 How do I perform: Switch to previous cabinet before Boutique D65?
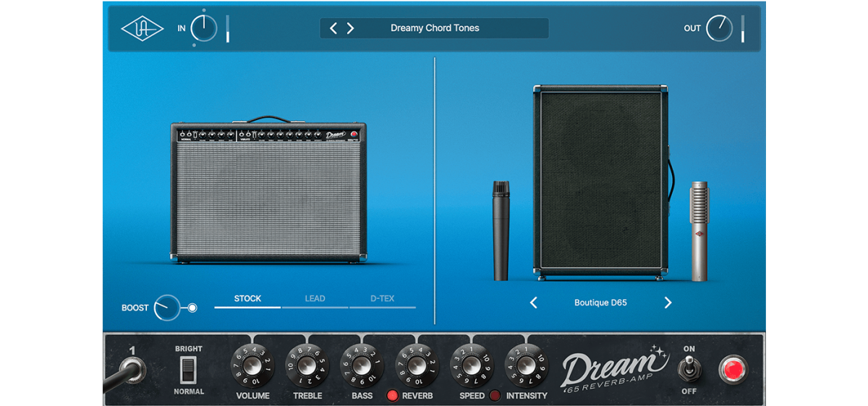pyautogui.click(x=534, y=303)
